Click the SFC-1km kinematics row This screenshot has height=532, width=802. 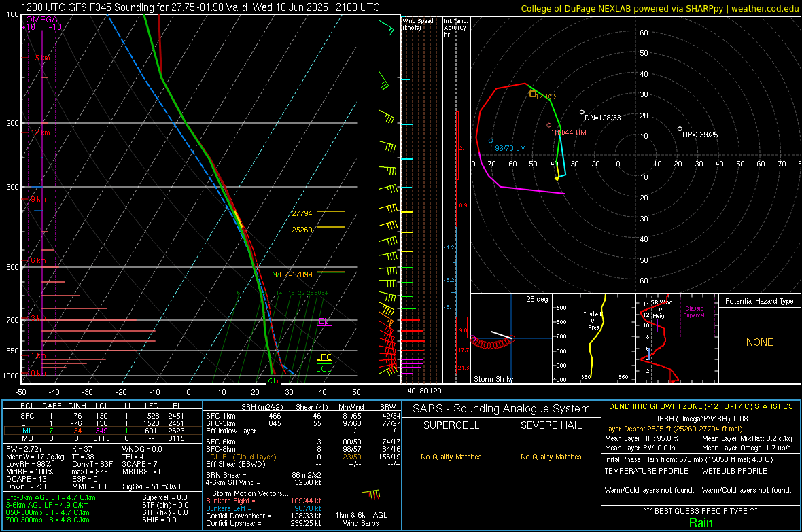tap(303, 416)
